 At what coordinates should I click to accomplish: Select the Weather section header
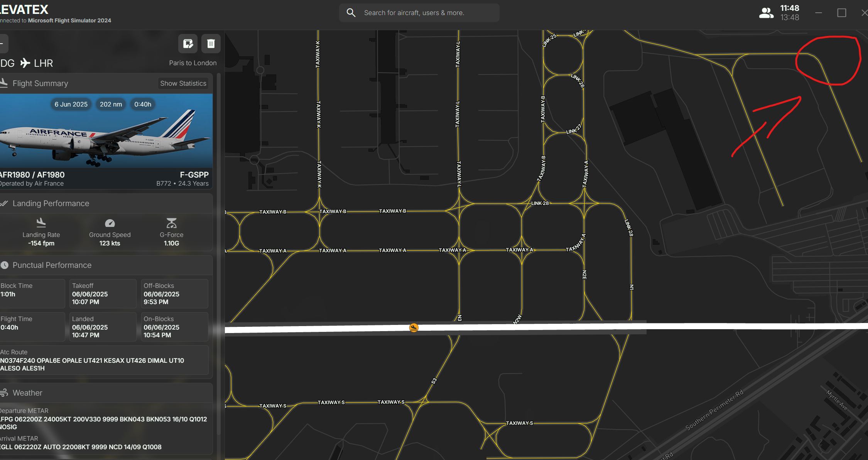[106, 392]
